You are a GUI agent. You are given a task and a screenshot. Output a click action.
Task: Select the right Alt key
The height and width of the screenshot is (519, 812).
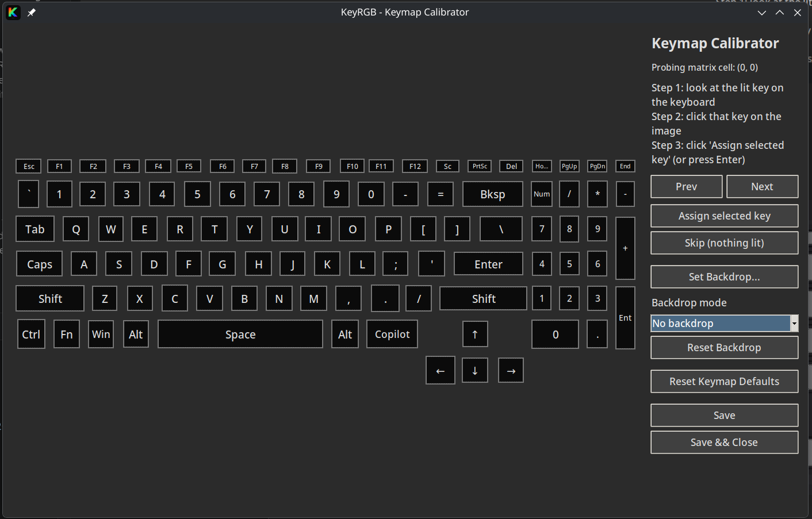tap(345, 335)
